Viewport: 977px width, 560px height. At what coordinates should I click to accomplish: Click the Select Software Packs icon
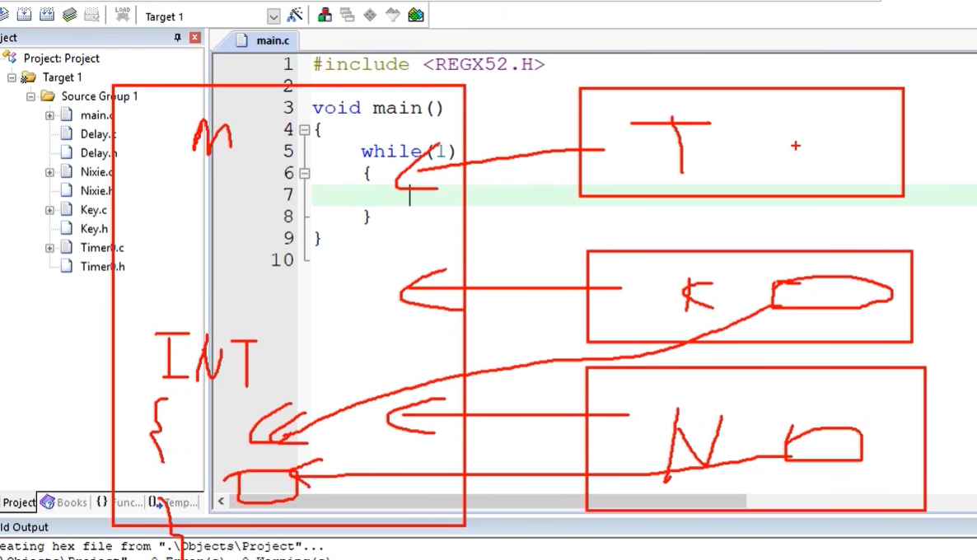(393, 15)
